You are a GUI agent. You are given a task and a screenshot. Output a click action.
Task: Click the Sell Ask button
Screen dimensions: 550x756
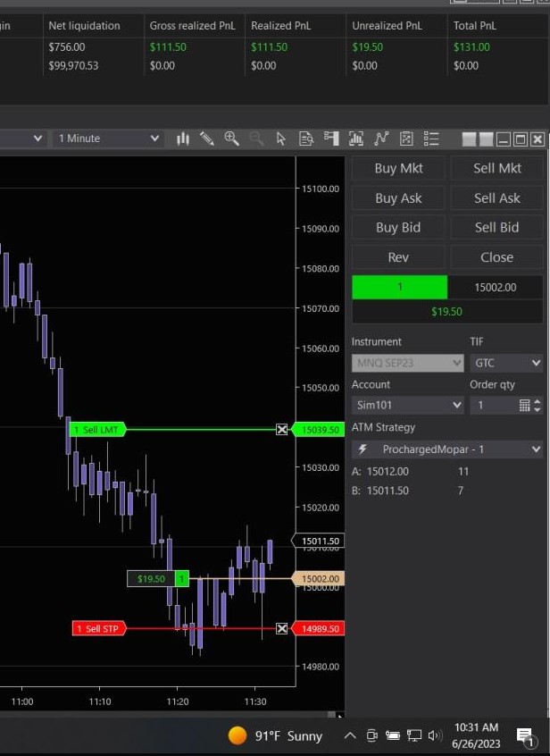(497, 198)
